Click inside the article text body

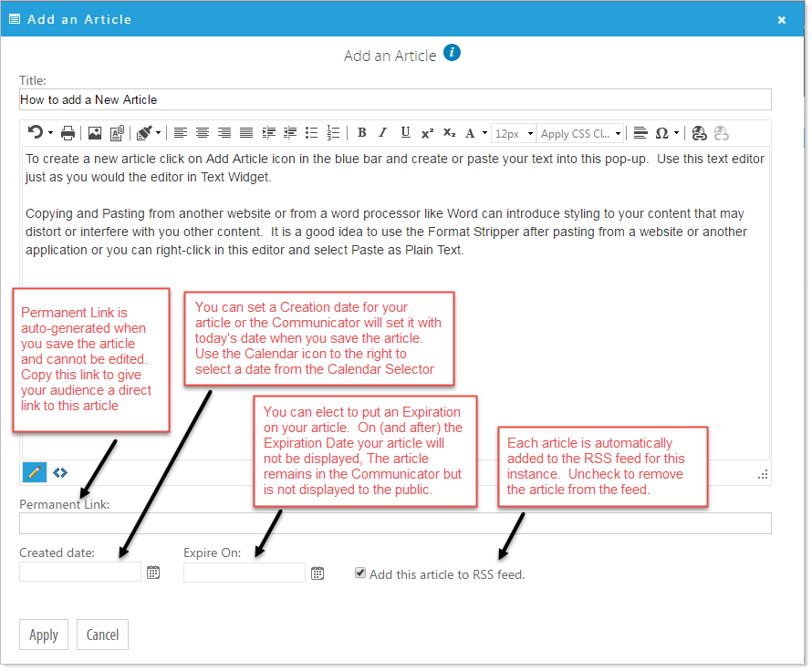click(x=395, y=304)
